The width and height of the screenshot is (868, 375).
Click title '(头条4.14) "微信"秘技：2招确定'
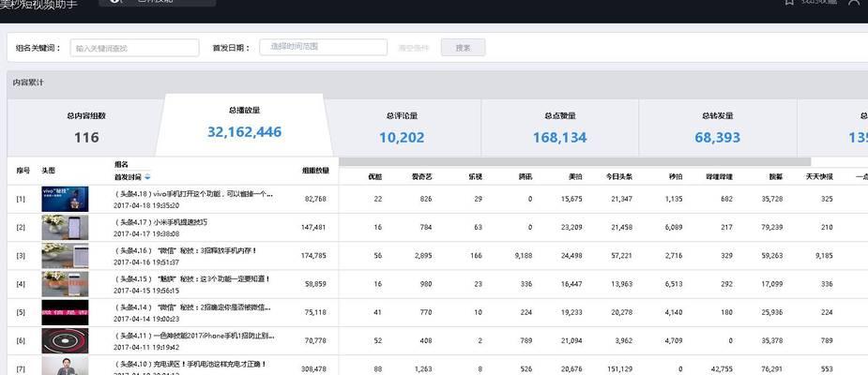(192, 307)
